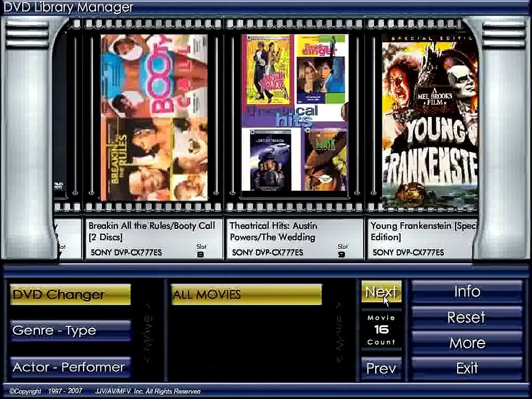Click the Slot 8 label
532x399 pixels.
[x=201, y=250]
